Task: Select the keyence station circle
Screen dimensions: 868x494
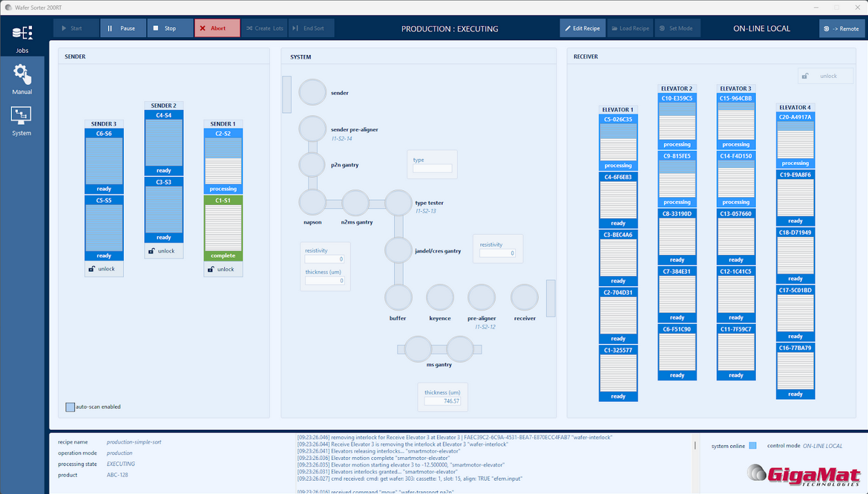Action: point(440,298)
